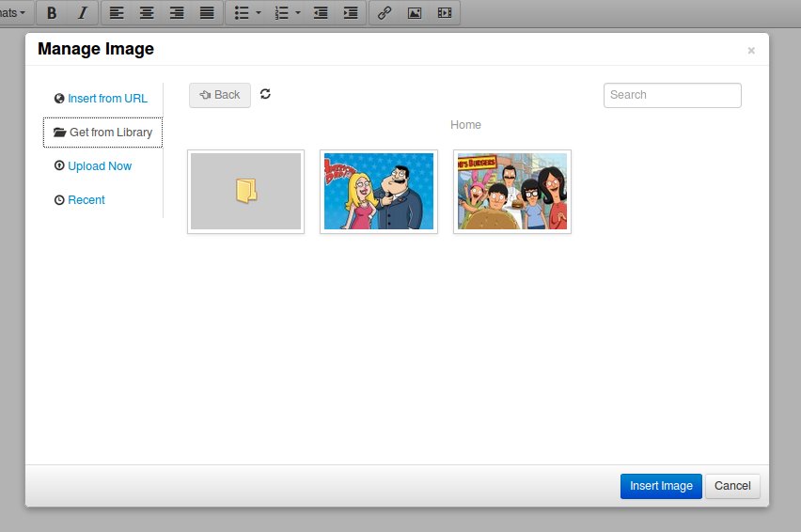The height and width of the screenshot is (532, 801).
Task: Open bullet list style dropdown arrow
Action: click(259, 13)
